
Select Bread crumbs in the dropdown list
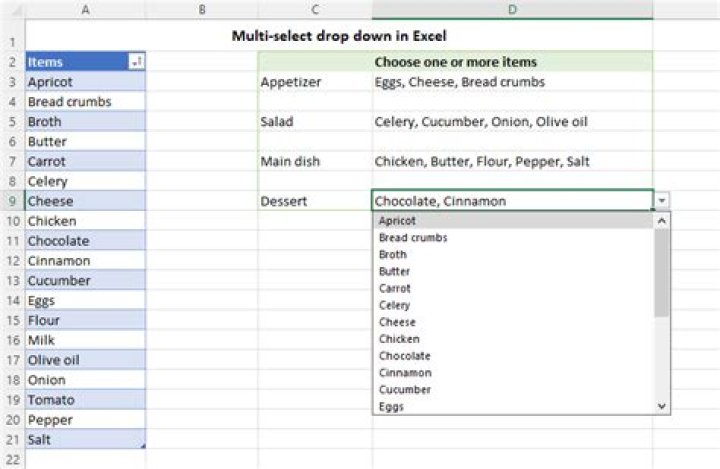point(412,238)
